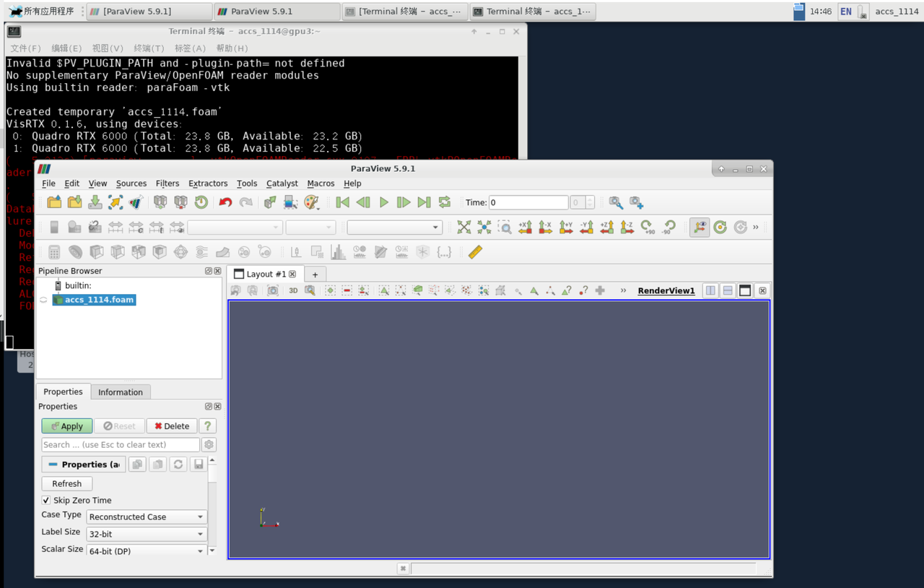Screen dimensions: 924x588
Task: Click the properties search input field
Action: pyautogui.click(x=120, y=445)
